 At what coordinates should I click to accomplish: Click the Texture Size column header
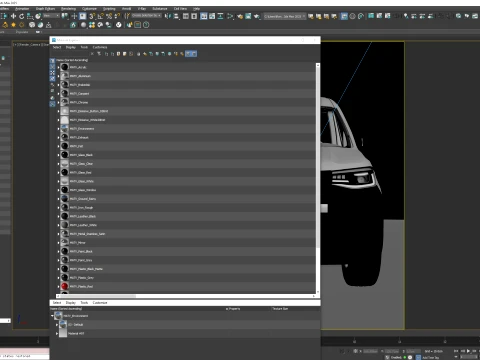(x=280, y=309)
